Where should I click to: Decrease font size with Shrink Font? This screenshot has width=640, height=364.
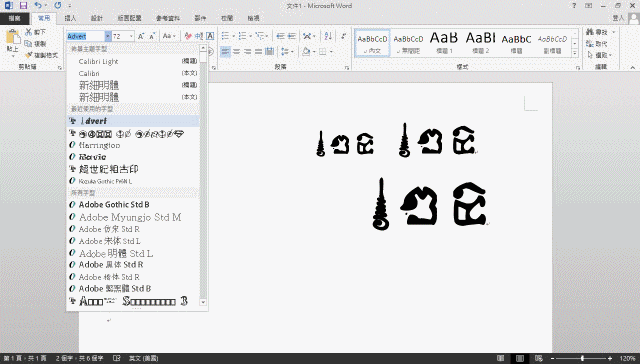point(152,36)
